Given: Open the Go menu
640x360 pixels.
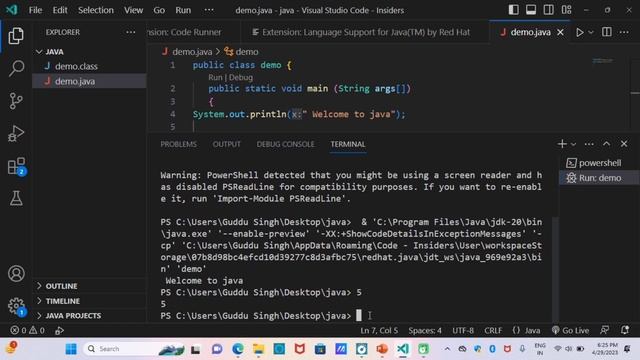Looking at the screenshot, I should (x=159, y=10).
